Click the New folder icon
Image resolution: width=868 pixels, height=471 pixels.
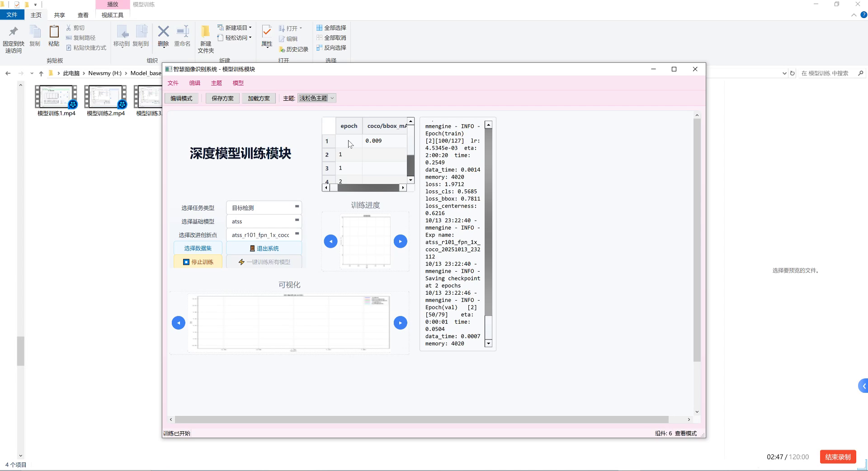pos(205,32)
